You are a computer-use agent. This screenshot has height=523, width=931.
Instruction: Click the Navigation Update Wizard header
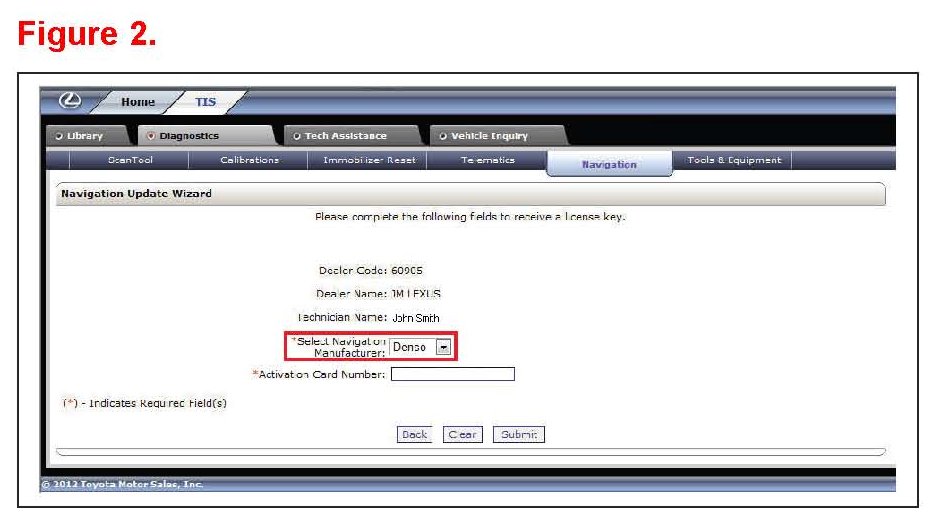(x=137, y=193)
